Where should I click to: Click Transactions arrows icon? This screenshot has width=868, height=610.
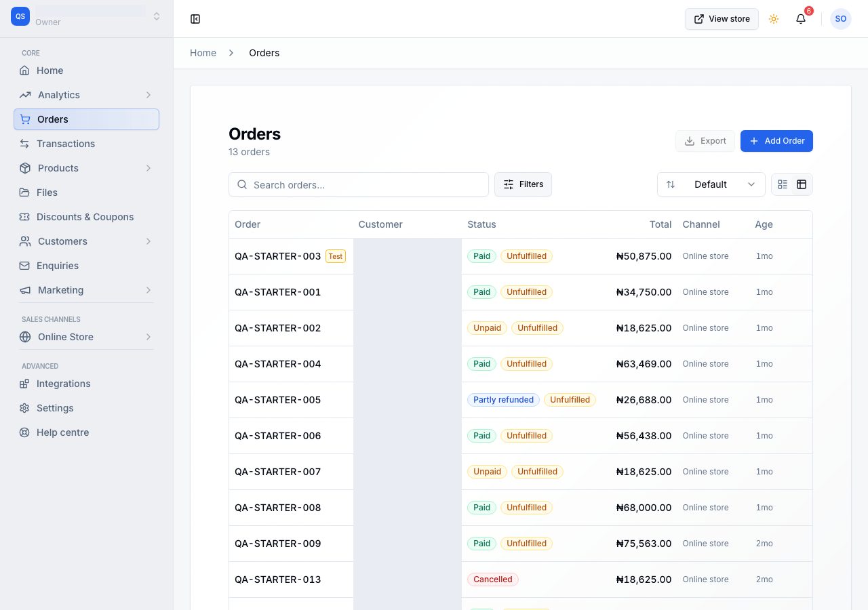(x=24, y=144)
